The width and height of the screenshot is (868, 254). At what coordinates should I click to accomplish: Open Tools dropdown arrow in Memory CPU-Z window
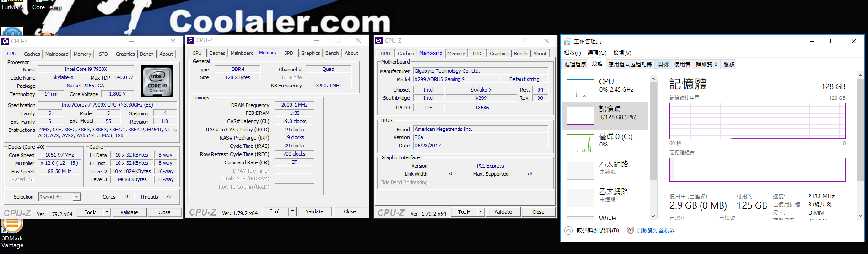click(292, 211)
